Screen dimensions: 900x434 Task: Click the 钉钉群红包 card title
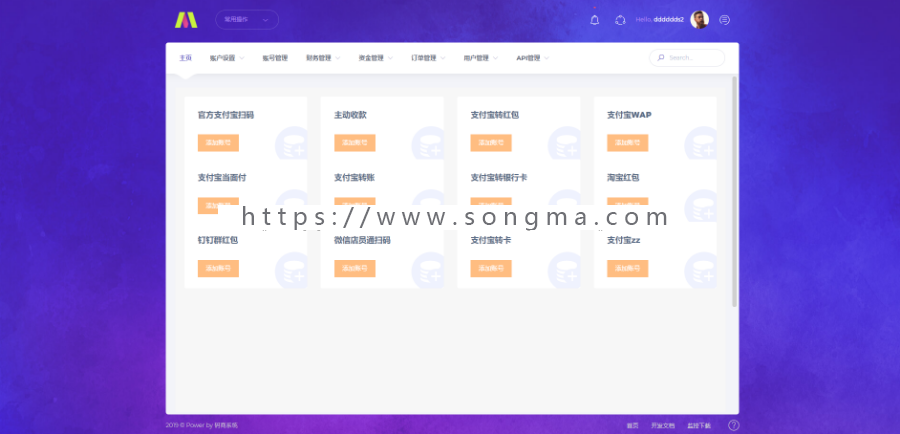[218, 241]
